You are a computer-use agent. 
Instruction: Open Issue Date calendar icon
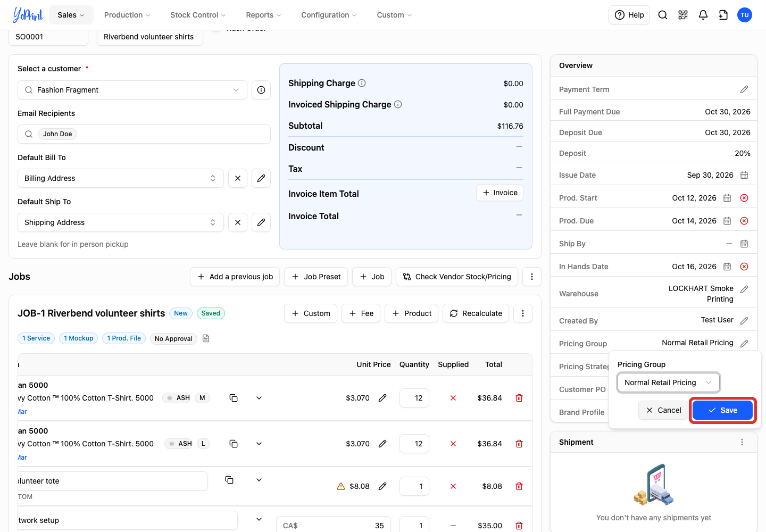[x=744, y=175]
